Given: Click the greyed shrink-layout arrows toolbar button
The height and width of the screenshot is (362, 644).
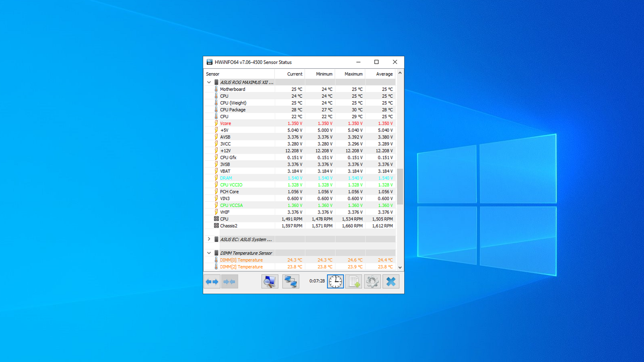Looking at the screenshot, I should pyautogui.click(x=229, y=282).
